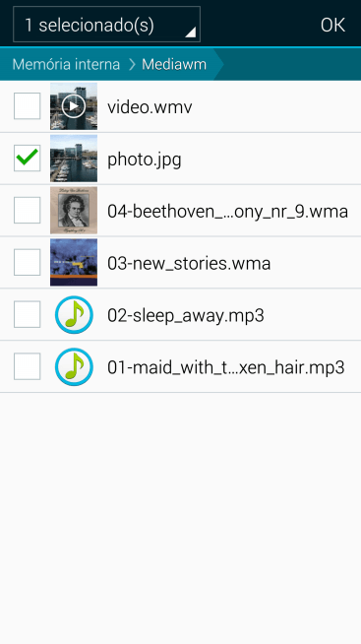Tick the checkbox for 03-new_stories.wma
Viewport: 361px width, 644px height.
click(28, 262)
